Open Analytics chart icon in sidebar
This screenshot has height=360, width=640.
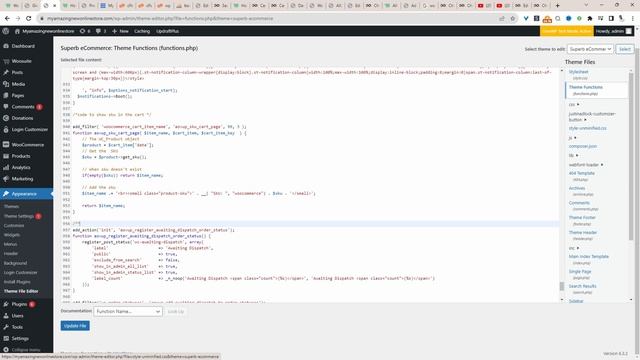[6, 167]
